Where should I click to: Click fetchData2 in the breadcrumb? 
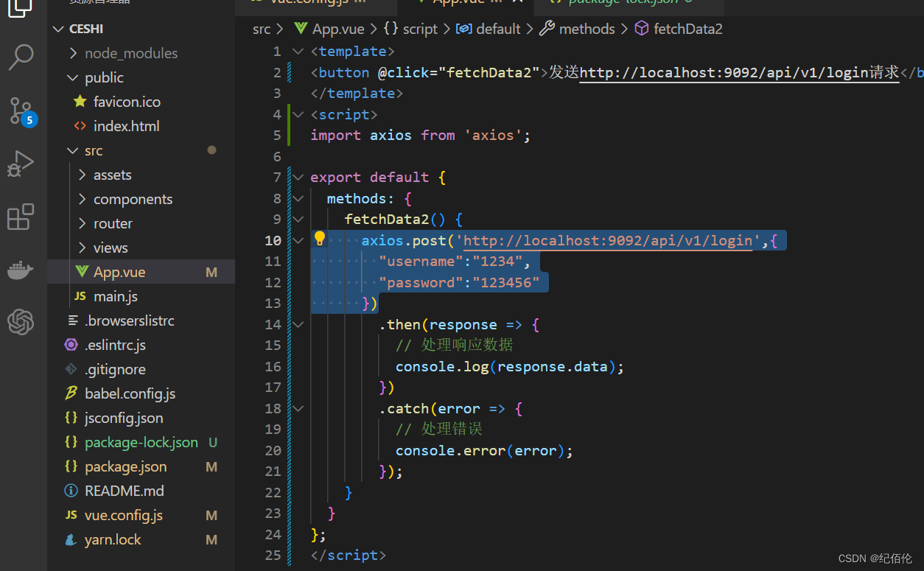pos(688,29)
